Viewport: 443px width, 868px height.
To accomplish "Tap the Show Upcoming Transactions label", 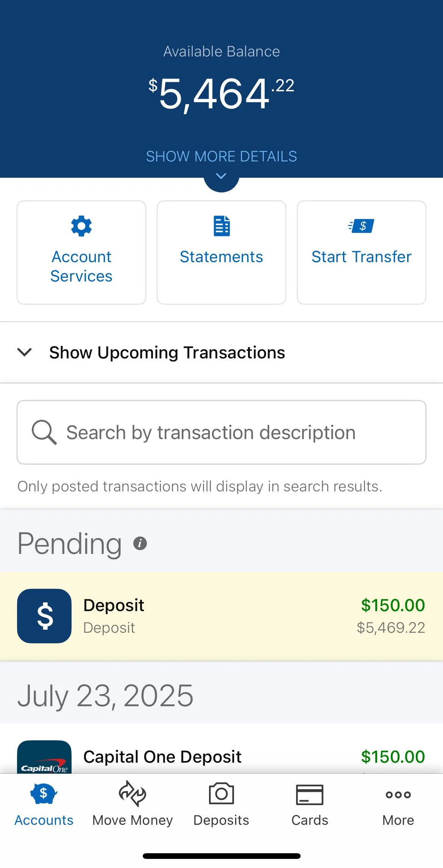I will point(167,353).
